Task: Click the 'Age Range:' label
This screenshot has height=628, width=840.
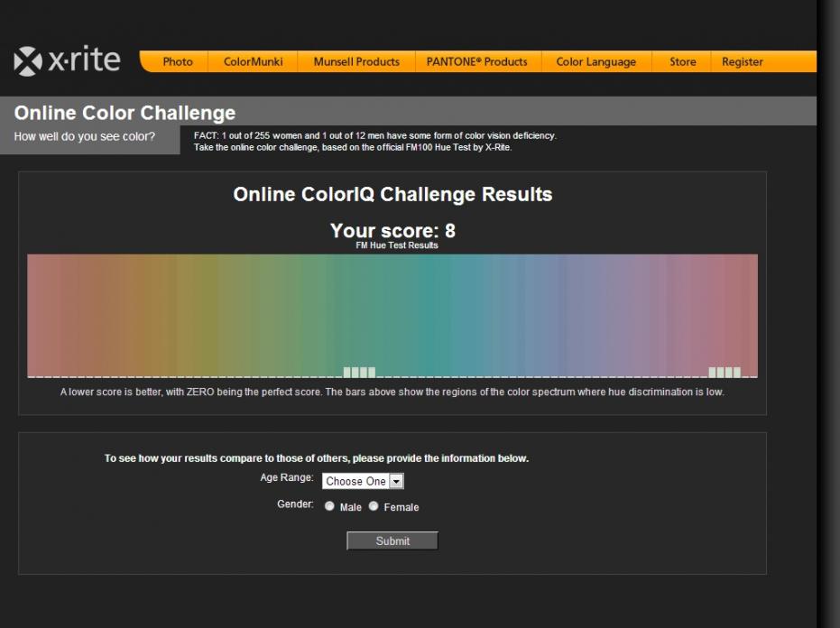Action: pyautogui.click(x=287, y=477)
